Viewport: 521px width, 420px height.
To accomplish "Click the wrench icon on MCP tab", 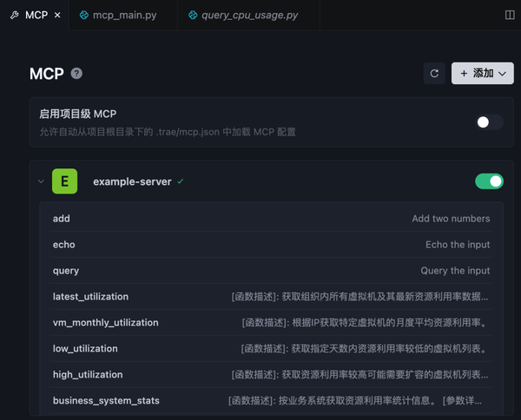I will 14,16.
